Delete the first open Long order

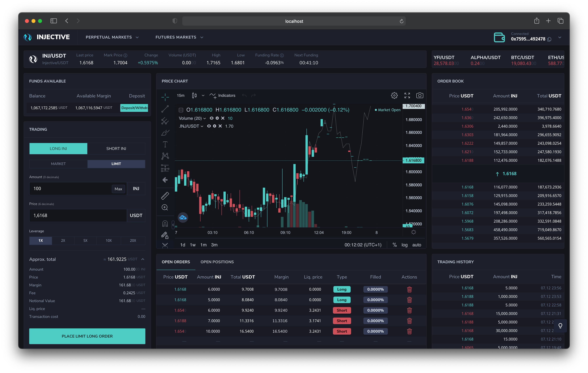tap(409, 290)
